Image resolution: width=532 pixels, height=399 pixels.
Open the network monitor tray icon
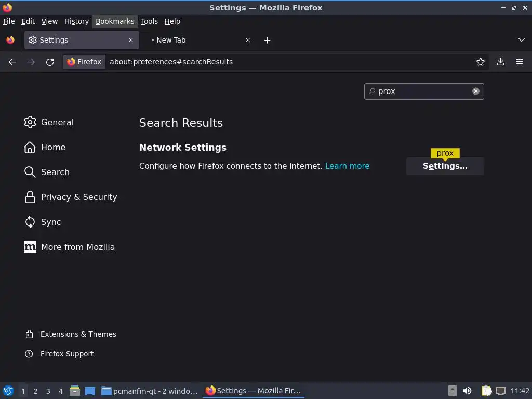pyautogui.click(x=500, y=391)
